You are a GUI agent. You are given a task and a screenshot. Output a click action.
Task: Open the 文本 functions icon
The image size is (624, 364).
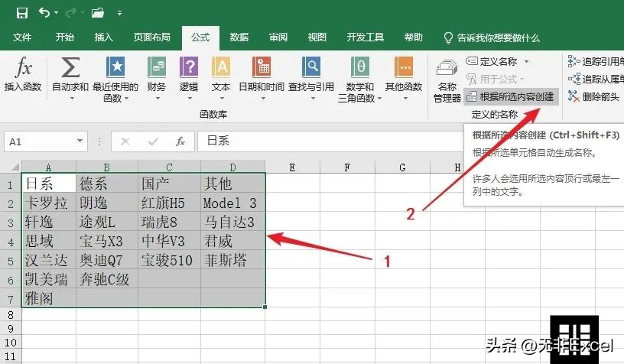pos(221,67)
